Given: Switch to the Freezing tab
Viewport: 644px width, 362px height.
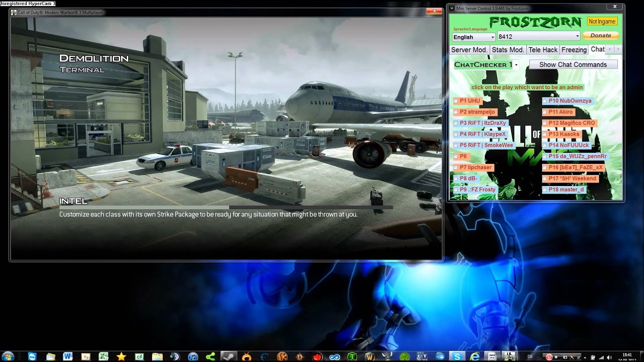Looking at the screenshot, I should (574, 50).
